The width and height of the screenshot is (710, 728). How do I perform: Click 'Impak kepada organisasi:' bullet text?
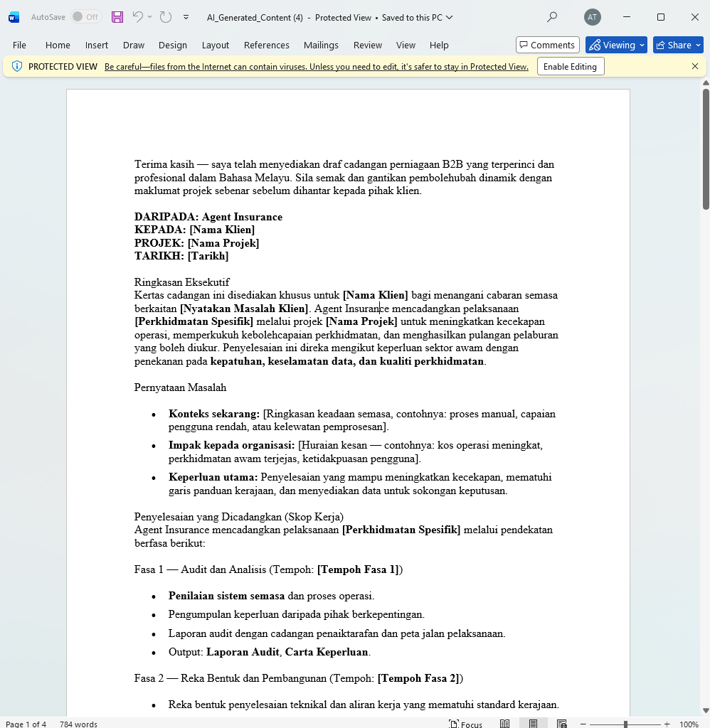[x=231, y=445]
